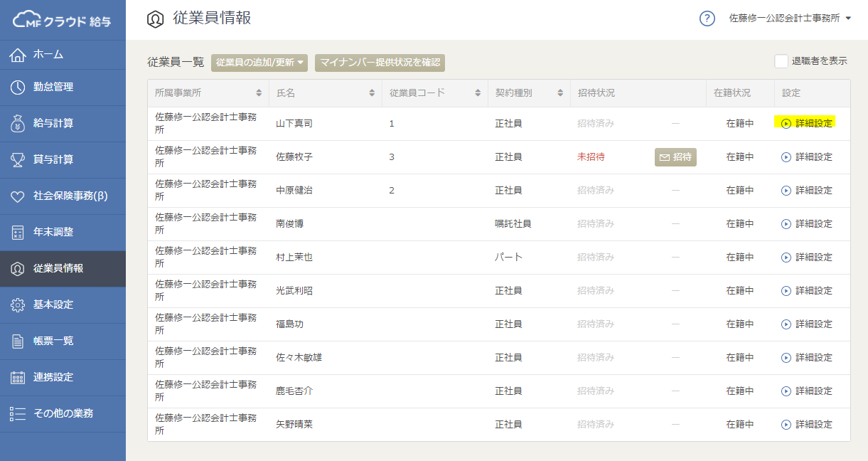Click the calendar icon for 連携設定
The height and width of the screenshot is (461, 868).
click(x=18, y=378)
